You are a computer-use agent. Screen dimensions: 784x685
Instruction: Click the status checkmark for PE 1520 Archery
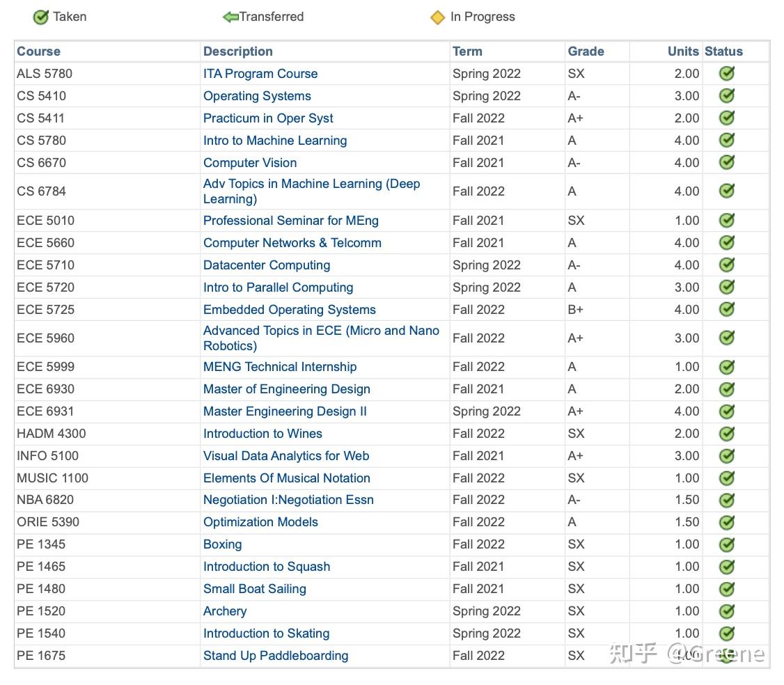click(727, 611)
